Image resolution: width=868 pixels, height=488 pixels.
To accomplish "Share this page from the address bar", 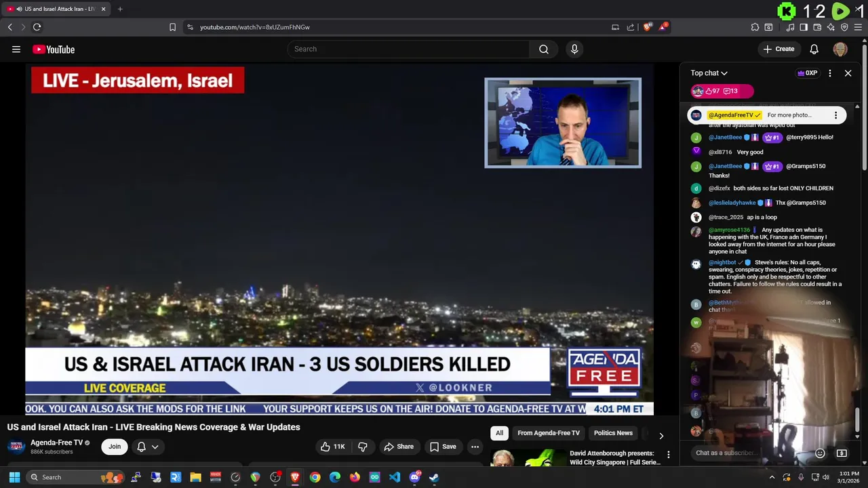I will [x=631, y=27].
